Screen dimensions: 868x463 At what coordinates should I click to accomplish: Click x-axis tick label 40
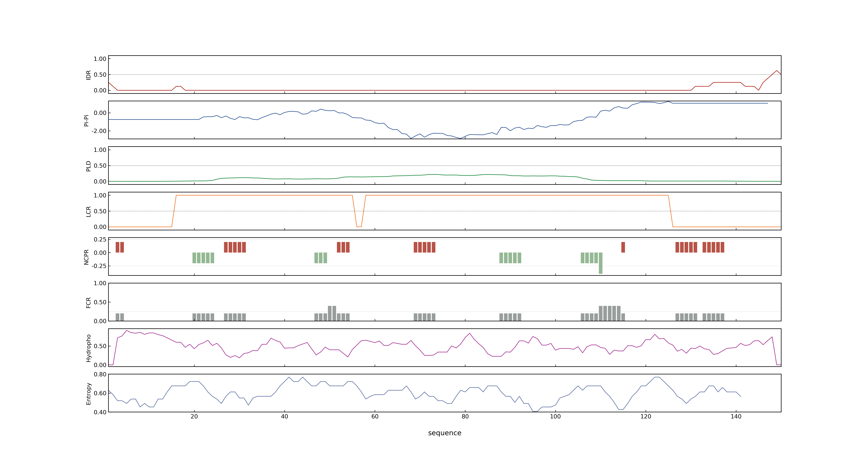point(284,416)
